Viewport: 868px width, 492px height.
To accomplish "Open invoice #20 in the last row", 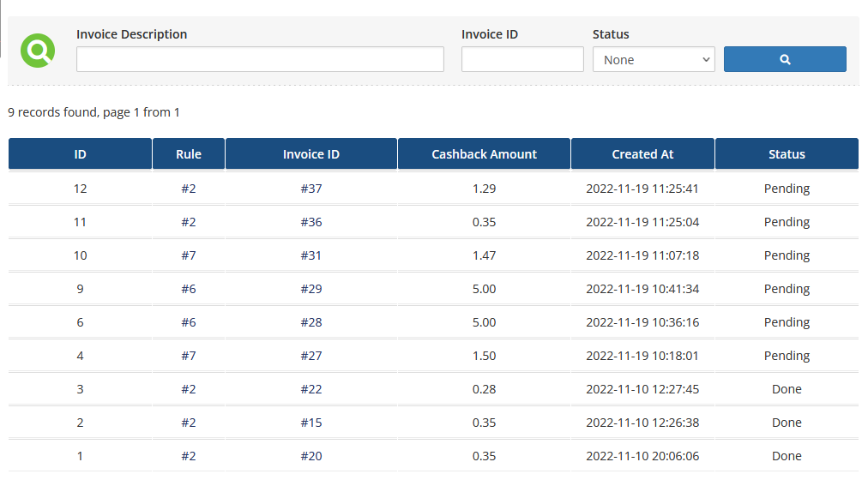I will coord(311,456).
